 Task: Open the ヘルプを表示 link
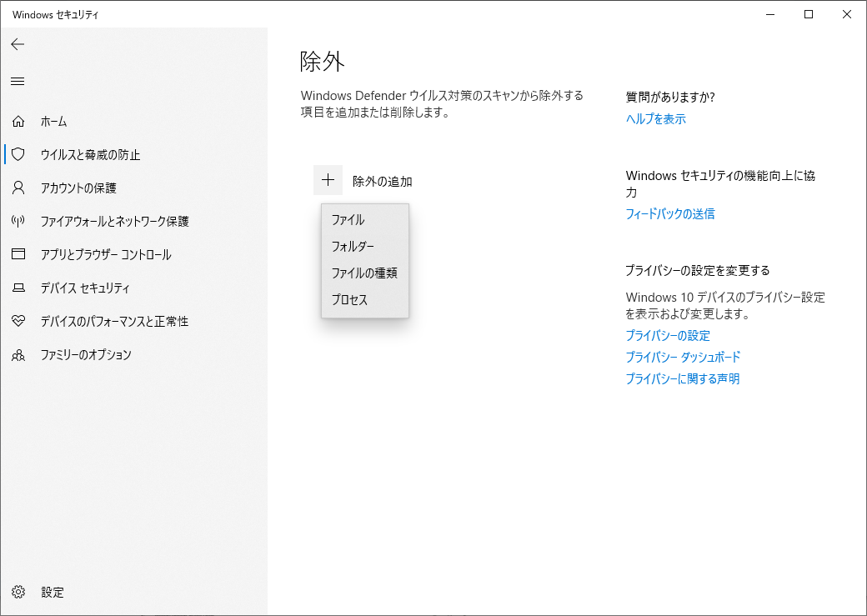(x=656, y=119)
